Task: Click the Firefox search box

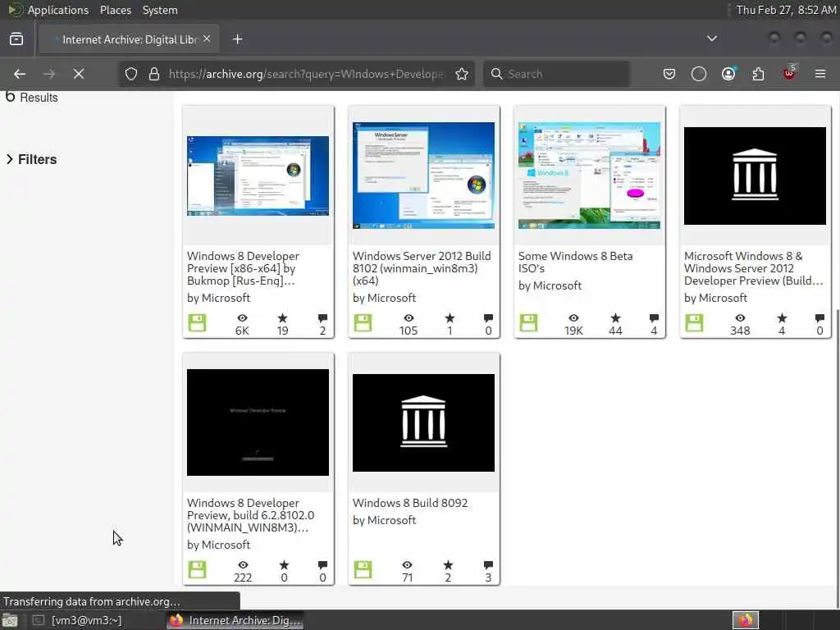Action: (x=557, y=74)
